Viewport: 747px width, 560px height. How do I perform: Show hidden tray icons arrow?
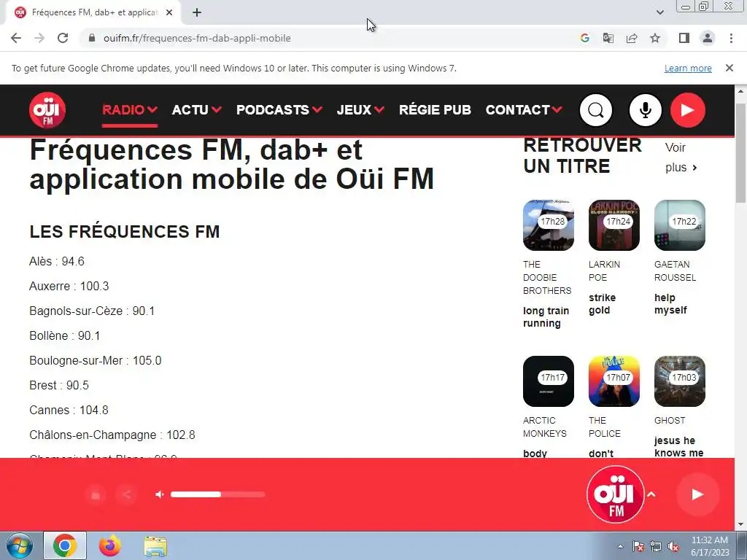pos(620,546)
